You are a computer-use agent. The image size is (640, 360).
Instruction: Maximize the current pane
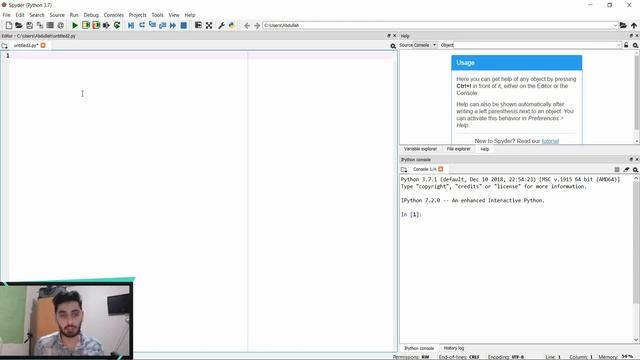[x=198, y=25]
